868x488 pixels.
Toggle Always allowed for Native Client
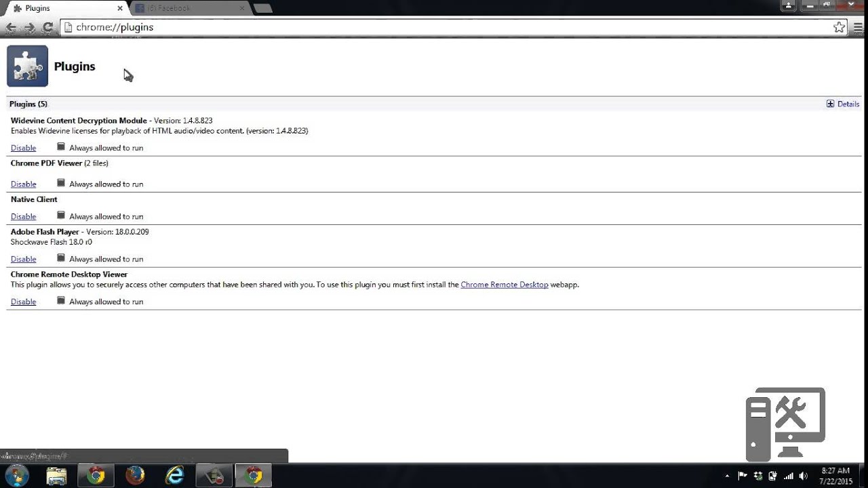point(60,216)
